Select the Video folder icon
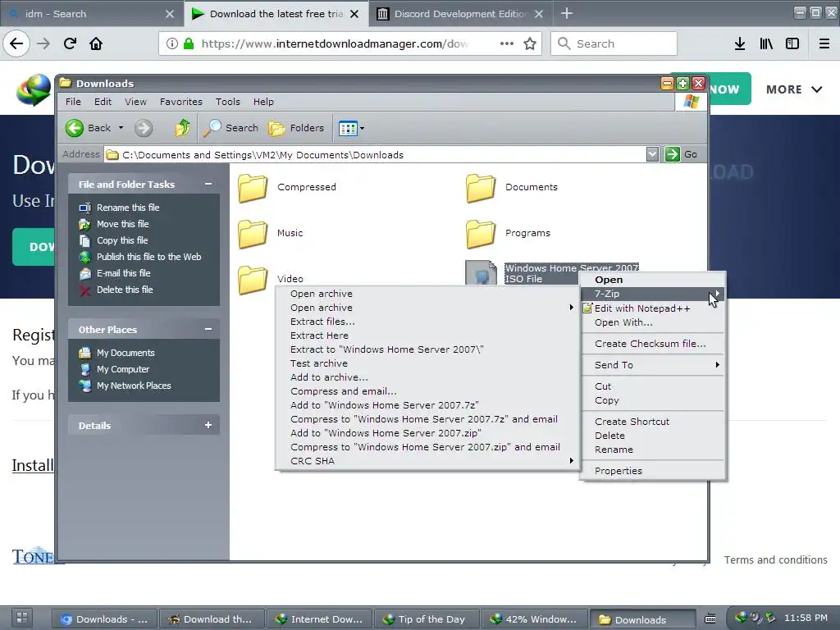The width and height of the screenshot is (840, 630). (x=253, y=280)
